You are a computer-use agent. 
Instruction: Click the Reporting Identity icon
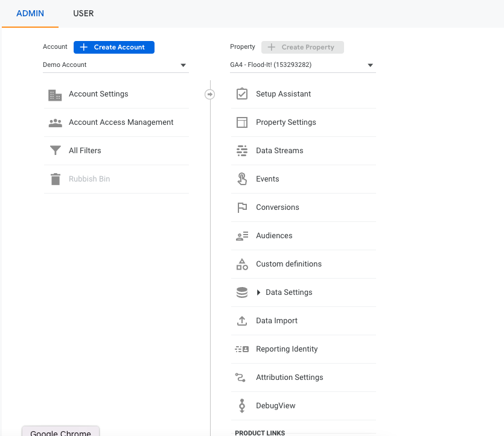pos(242,349)
